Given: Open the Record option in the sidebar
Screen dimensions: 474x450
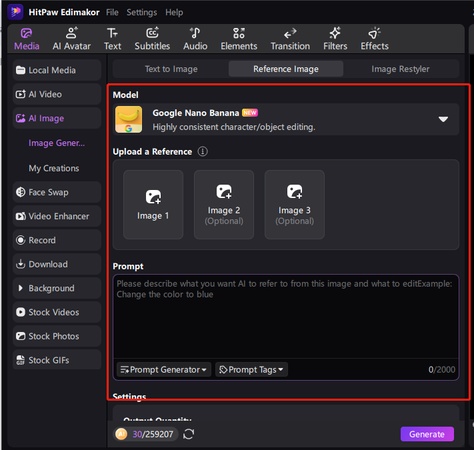Looking at the screenshot, I should point(57,240).
